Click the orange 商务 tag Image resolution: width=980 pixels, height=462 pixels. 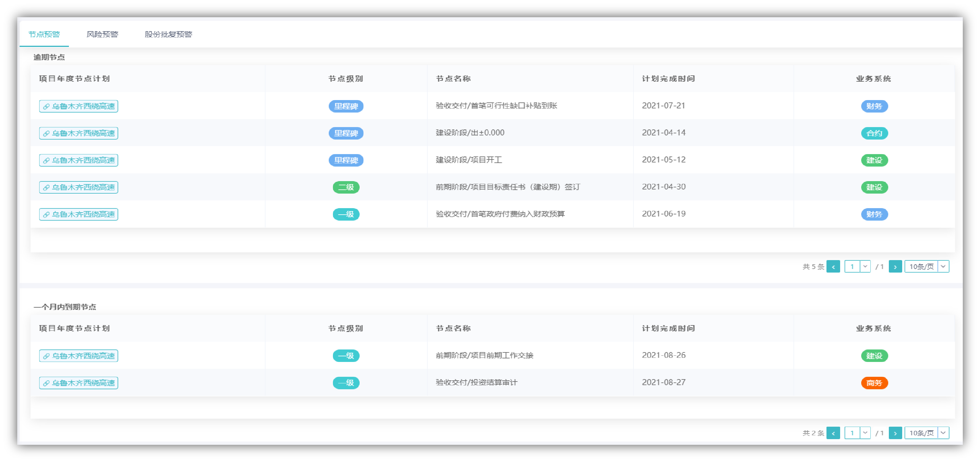[874, 382]
